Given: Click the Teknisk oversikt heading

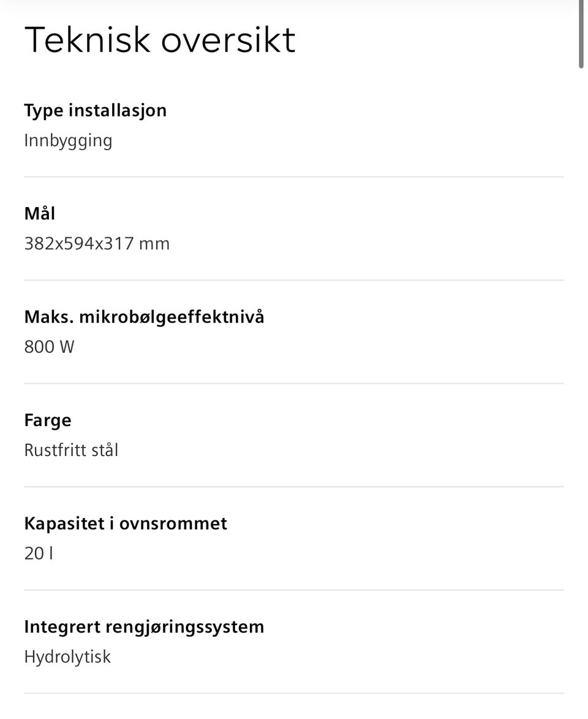Looking at the screenshot, I should tap(160, 40).
